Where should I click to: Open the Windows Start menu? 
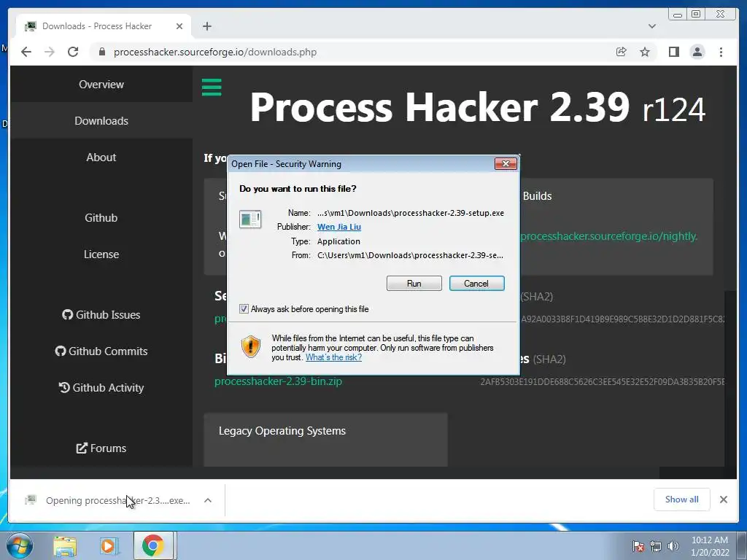point(19,545)
